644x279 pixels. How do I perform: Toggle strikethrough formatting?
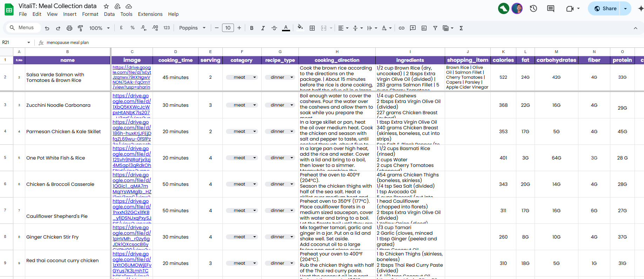click(x=274, y=28)
